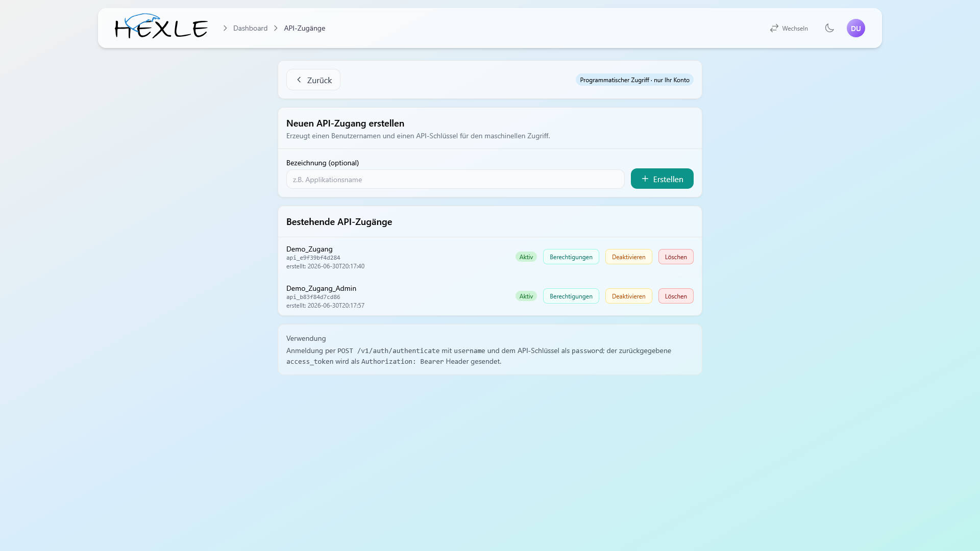The image size is (980, 551).
Task: Click the Zurück back button
Action: coord(313,80)
